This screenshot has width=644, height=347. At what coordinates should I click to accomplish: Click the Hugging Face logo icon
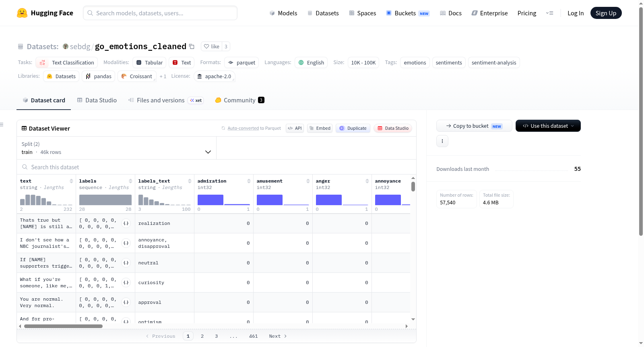click(x=22, y=13)
